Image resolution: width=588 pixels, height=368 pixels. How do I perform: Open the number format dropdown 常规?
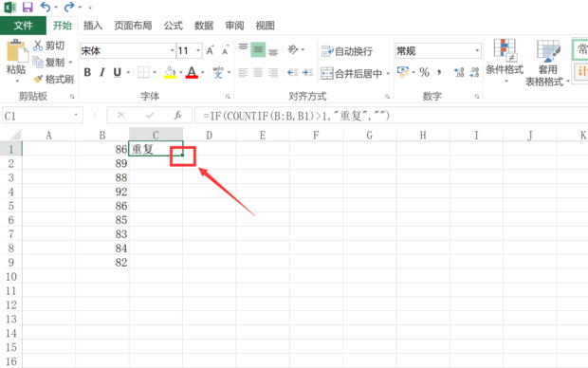click(x=477, y=50)
